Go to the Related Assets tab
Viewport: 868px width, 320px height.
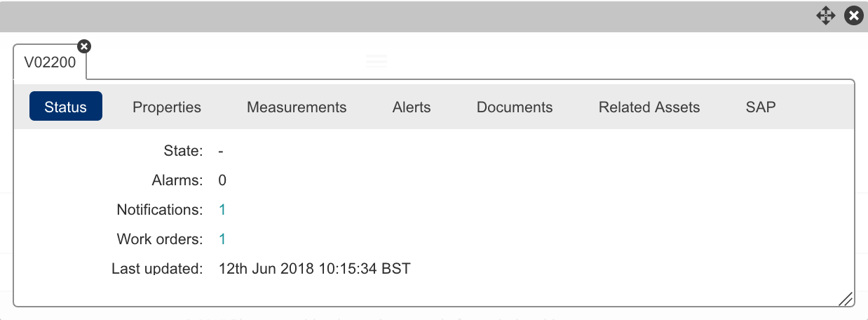pyautogui.click(x=649, y=107)
